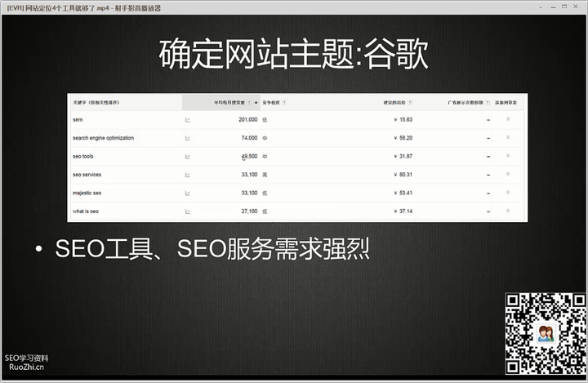Select the keyword majestic seo

click(87, 194)
